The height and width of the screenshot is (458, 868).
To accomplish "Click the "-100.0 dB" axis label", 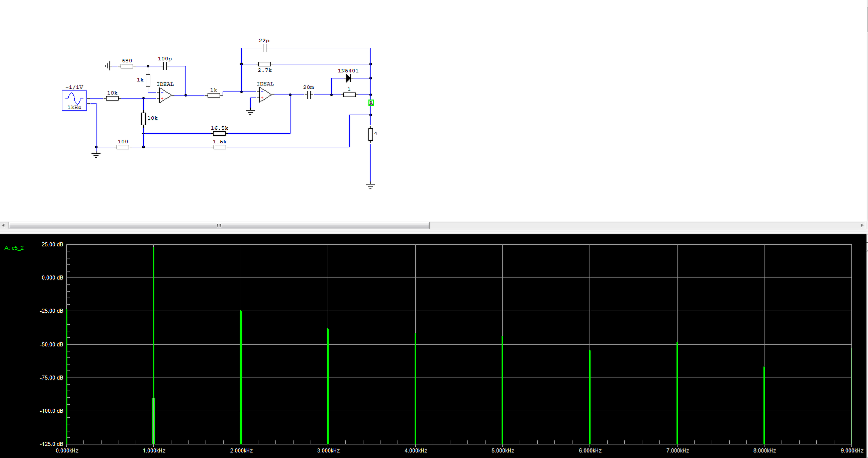I will click(x=52, y=411).
